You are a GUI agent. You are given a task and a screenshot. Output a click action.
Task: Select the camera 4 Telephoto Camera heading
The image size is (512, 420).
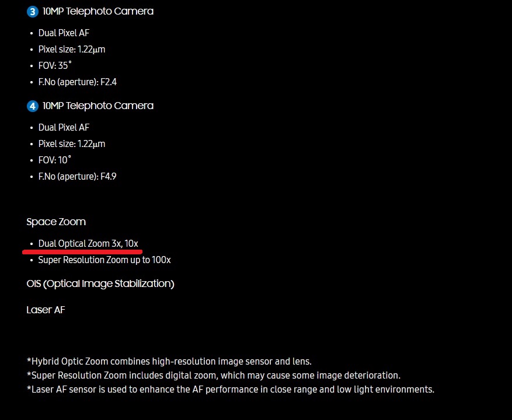click(98, 106)
